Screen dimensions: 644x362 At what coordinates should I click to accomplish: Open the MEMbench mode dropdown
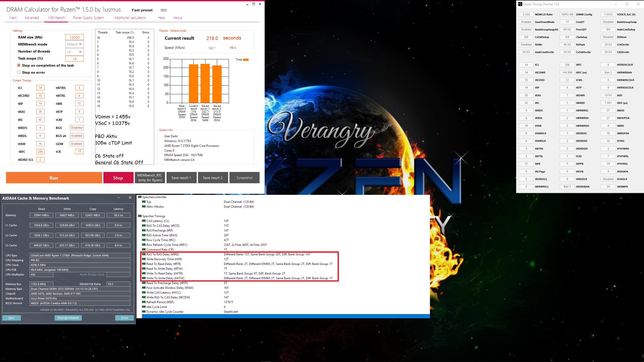(74, 44)
